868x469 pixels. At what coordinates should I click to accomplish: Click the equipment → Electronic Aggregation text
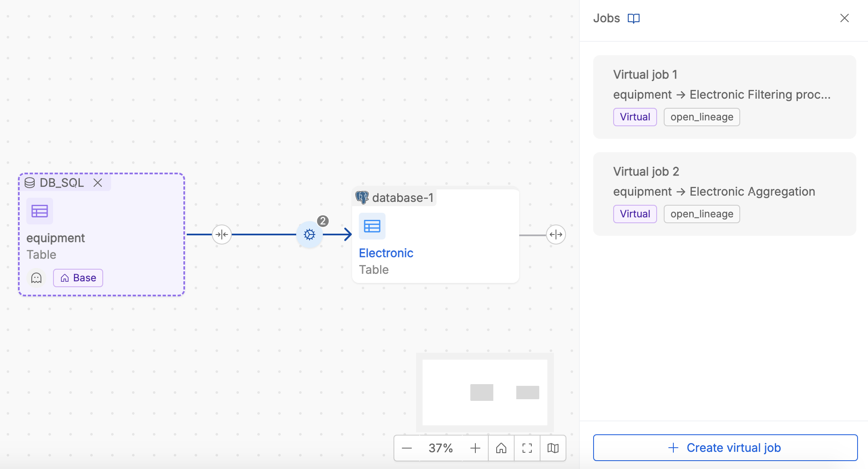click(714, 191)
